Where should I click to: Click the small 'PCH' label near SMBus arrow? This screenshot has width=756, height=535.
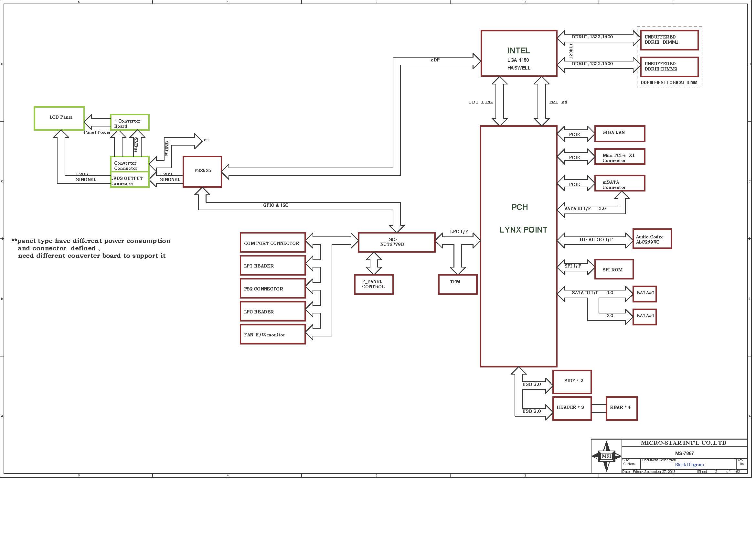coord(207,140)
